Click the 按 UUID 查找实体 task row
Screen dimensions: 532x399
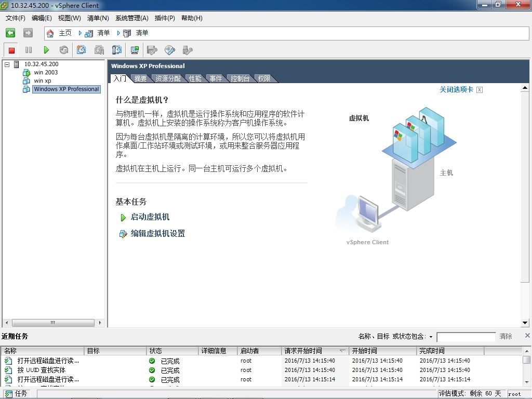click(x=261, y=370)
